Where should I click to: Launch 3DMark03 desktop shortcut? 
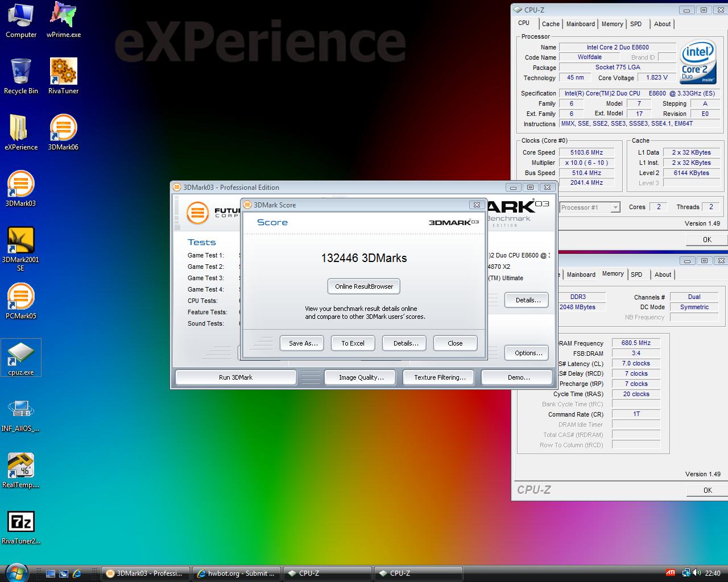click(x=20, y=189)
